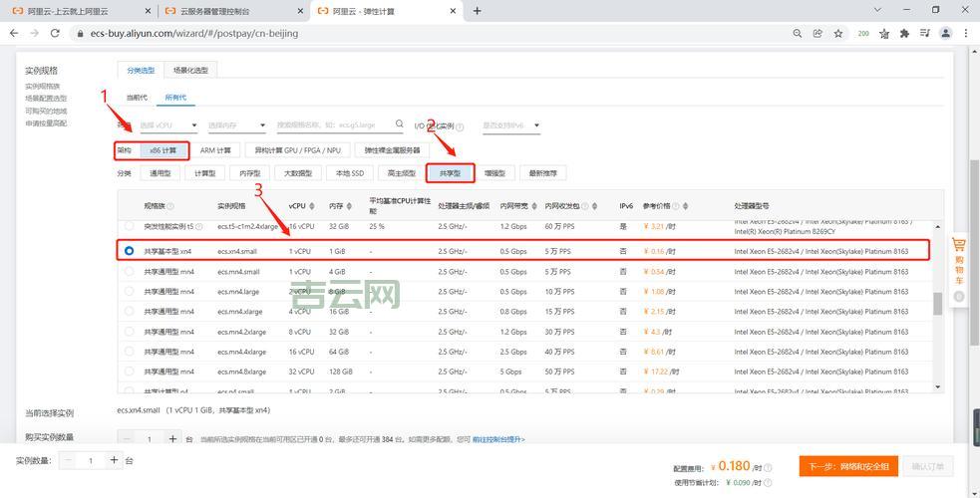This screenshot has width=980, height=498.
Task: Select radio for ecs.mn4.xlarge row
Action: [x=130, y=312]
